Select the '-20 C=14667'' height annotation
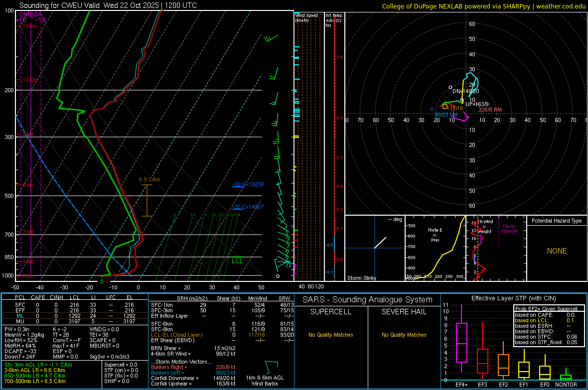588x390 pixels. (248, 207)
